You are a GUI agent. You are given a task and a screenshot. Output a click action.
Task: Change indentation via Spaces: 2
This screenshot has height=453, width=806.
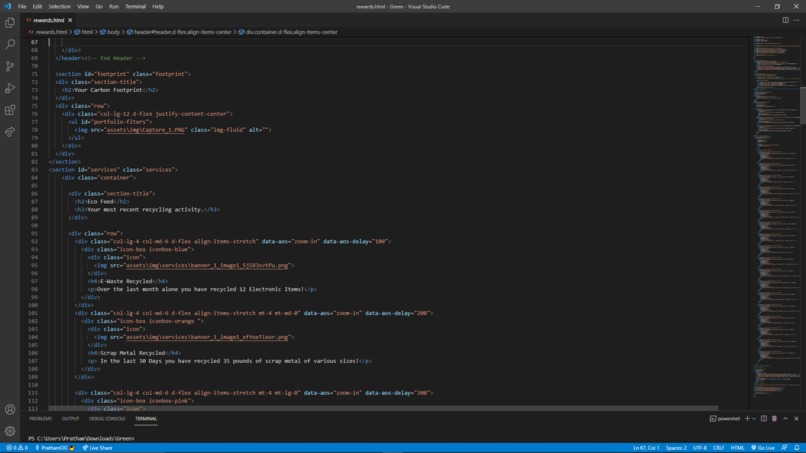pyautogui.click(x=676, y=448)
